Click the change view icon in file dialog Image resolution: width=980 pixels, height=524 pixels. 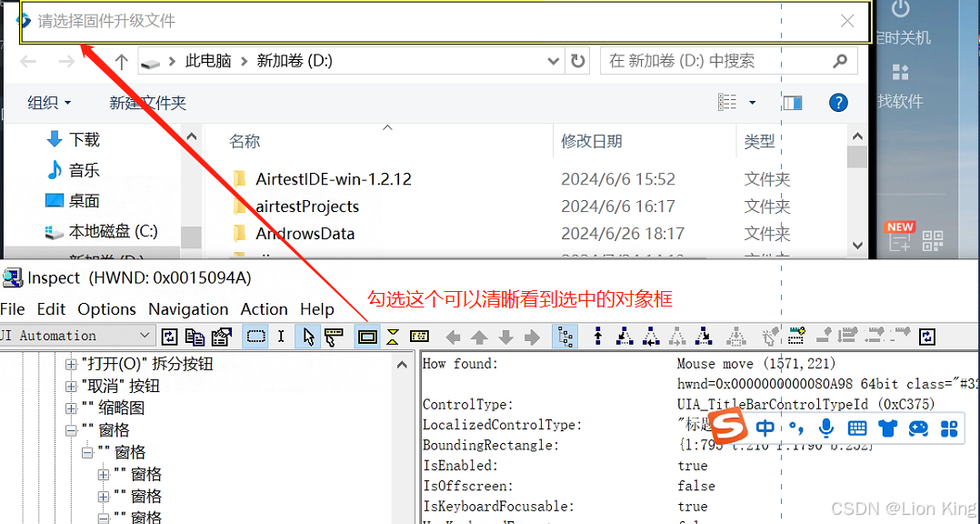pos(727,102)
